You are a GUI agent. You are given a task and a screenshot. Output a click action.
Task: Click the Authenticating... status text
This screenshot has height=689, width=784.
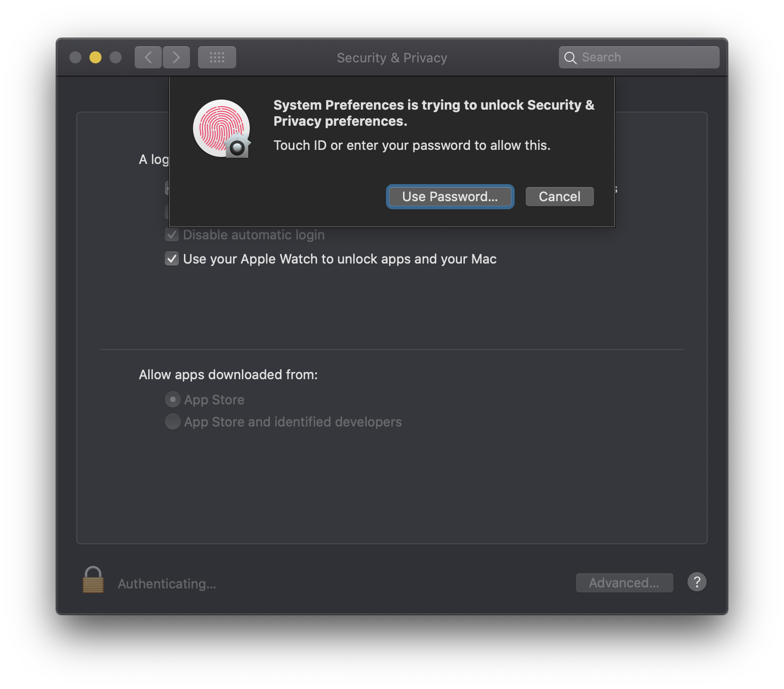[167, 584]
